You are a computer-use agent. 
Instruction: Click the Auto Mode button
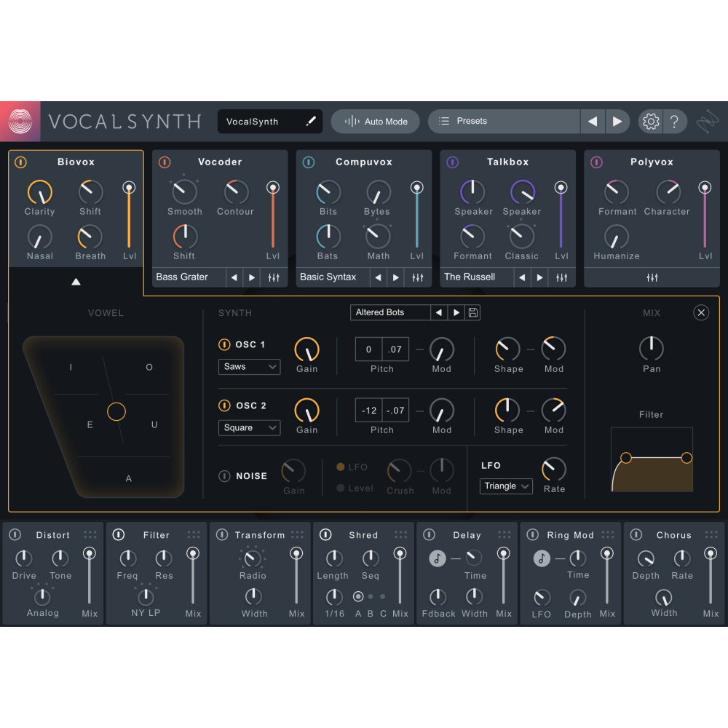tap(375, 121)
